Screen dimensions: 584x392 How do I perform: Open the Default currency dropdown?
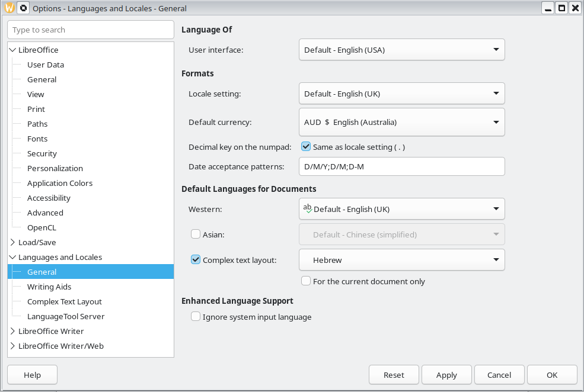401,122
